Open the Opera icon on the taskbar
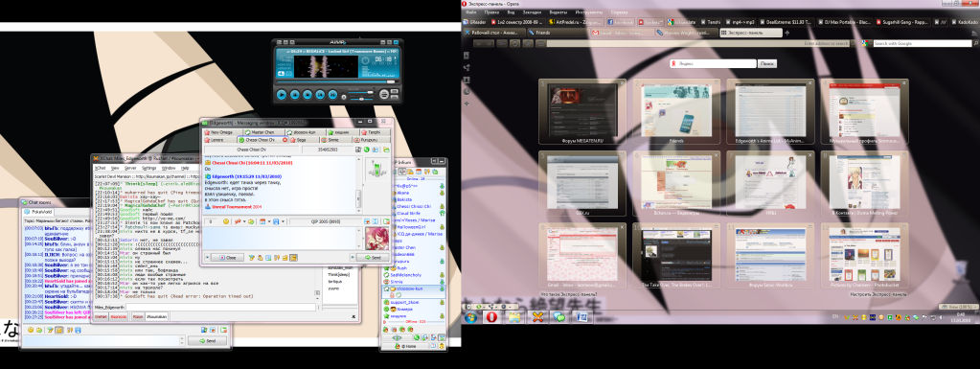This screenshot has height=369, width=980. [x=491, y=316]
